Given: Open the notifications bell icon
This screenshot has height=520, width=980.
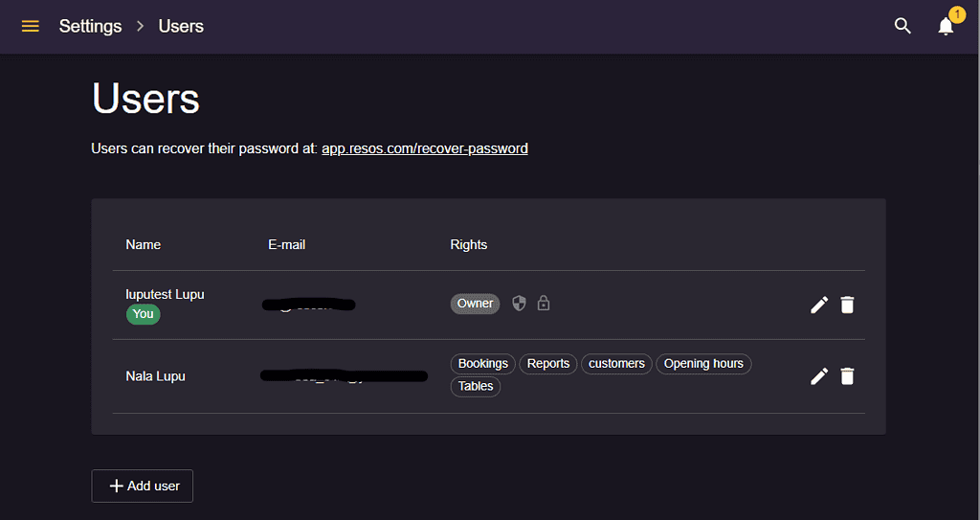Looking at the screenshot, I should click(947, 26).
